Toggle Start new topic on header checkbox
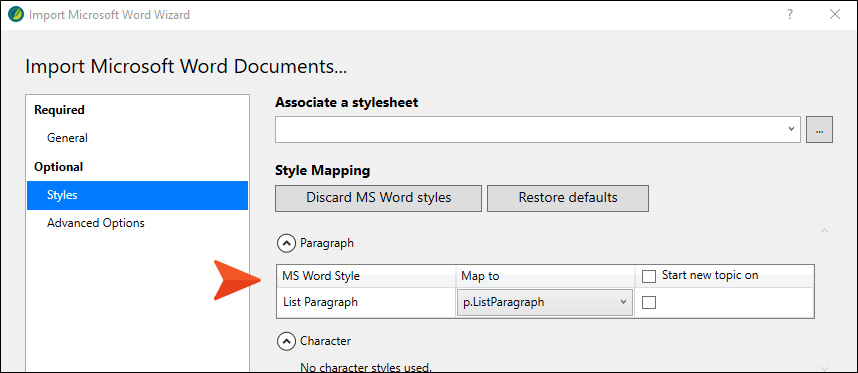This screenshot has height=373, width=858. (x=649, y=277)
